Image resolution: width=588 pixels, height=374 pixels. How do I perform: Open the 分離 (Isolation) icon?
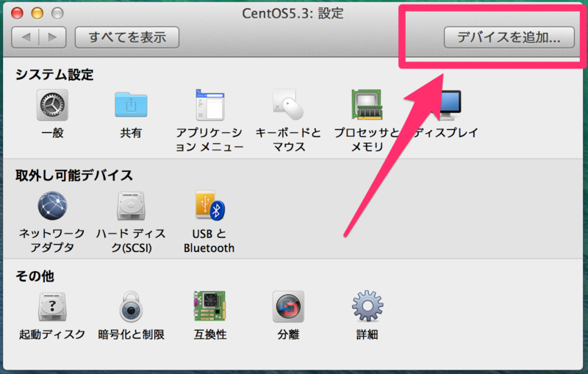[288, 306]
